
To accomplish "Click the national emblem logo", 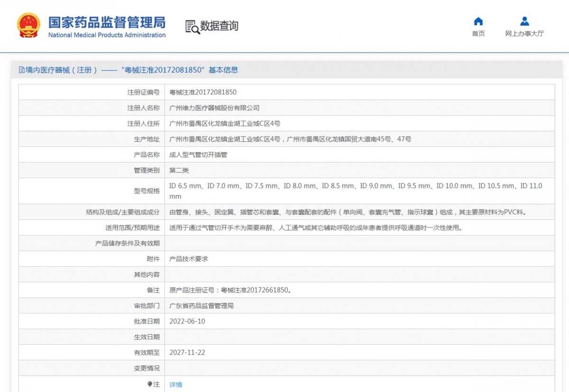I will pyautogui.click(x=28, y=25).
